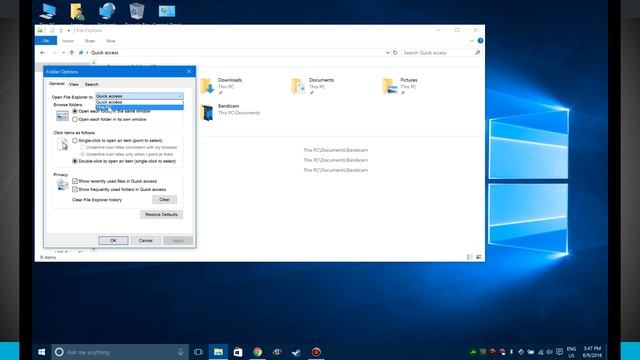
Task: Launch Steam from the taskbar
Action: (x=296, y=352)
